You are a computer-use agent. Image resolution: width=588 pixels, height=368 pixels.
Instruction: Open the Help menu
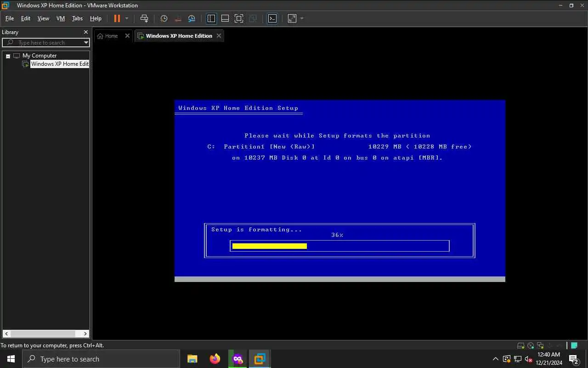point(96,18)
